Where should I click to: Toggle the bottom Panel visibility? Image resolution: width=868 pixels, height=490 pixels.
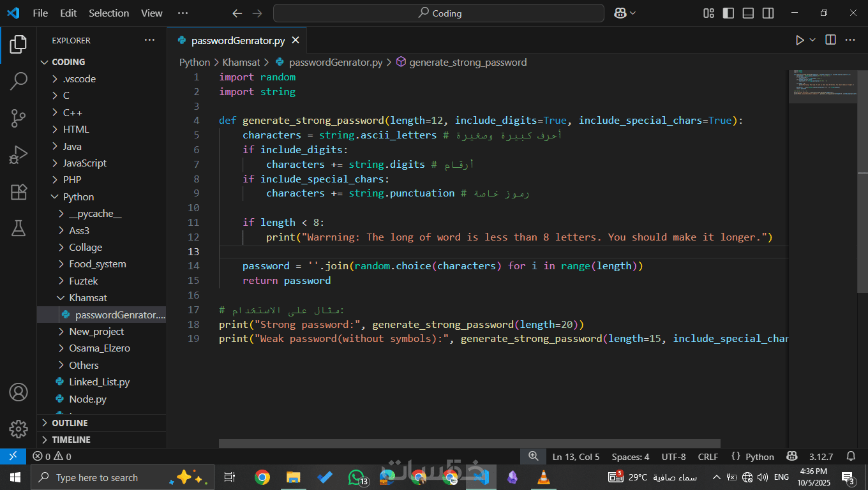[x=748, y=13]
